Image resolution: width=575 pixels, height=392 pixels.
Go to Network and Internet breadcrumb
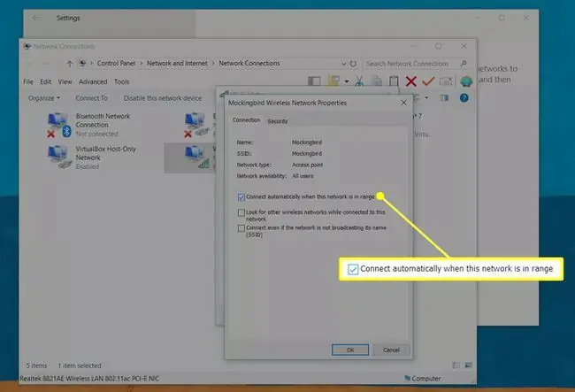[x=177, y=63]
